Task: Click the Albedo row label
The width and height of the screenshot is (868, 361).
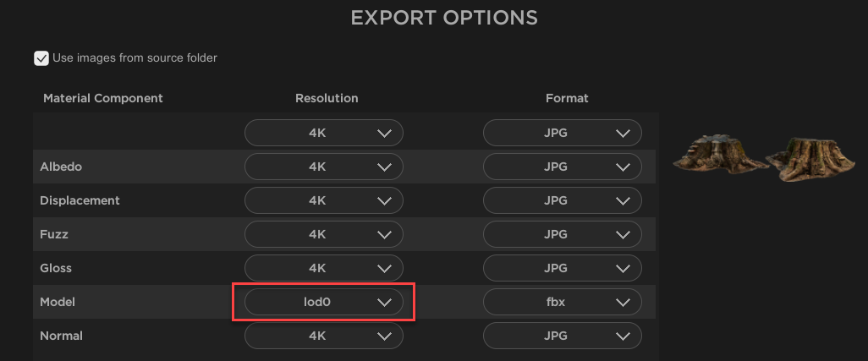Action: pos(61,167)
